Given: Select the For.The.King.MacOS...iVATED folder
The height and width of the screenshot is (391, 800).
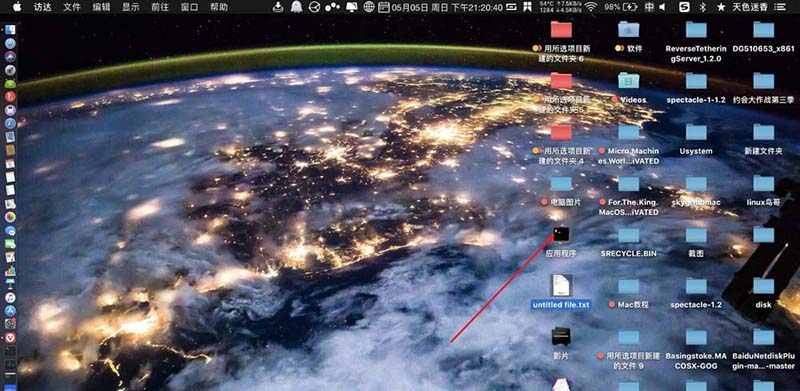Looking at the screenshot, I should click(x=629, y=183).
